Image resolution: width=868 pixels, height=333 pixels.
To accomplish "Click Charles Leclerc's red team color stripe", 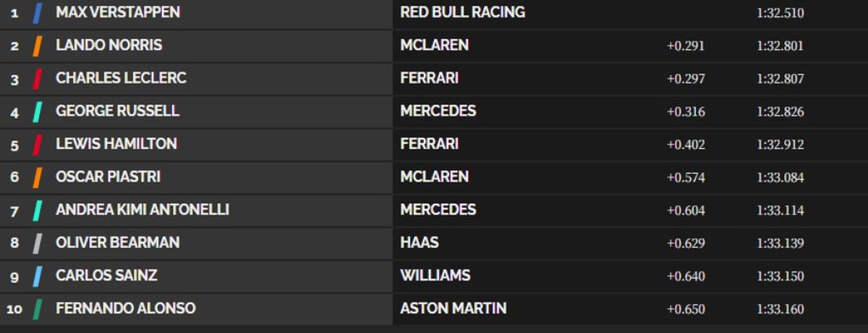I will pos(38,79).
